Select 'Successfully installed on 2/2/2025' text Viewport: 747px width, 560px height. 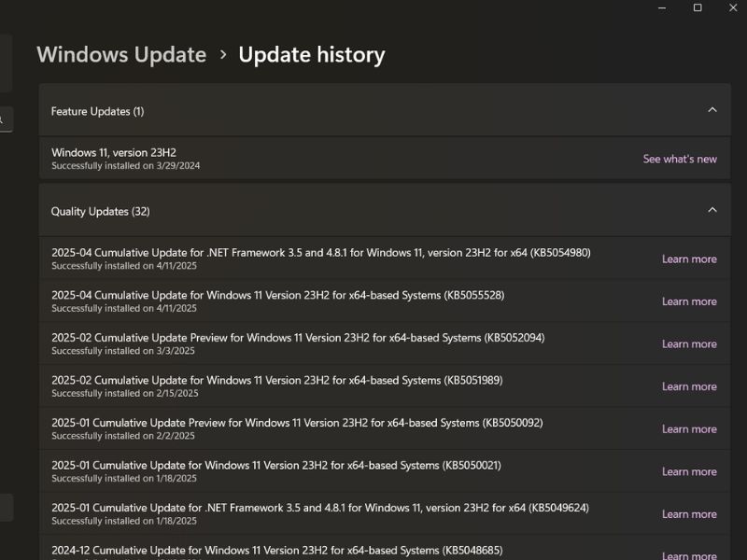[123, 436]
